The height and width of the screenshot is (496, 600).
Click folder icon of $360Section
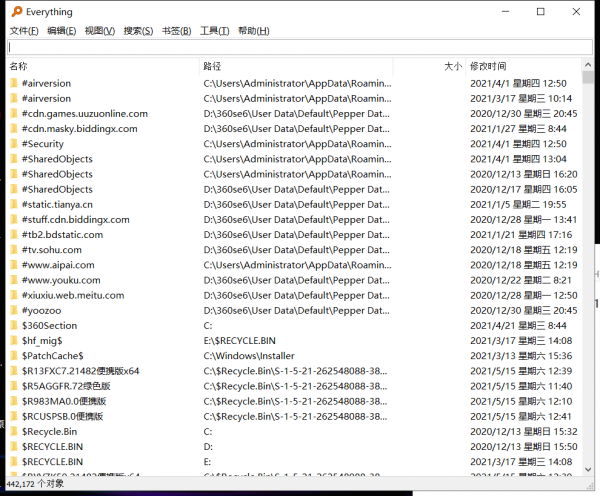click(14, 326)
